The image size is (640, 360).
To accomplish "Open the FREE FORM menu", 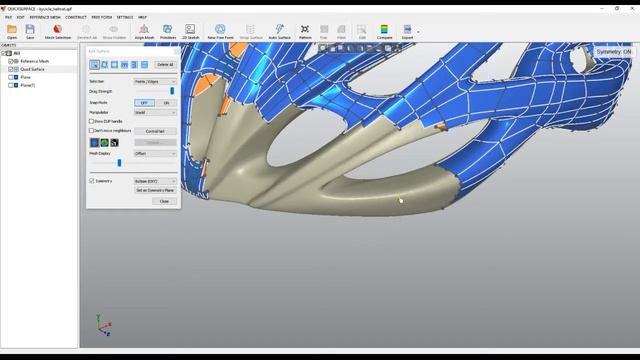I will (x=102, y=17).
